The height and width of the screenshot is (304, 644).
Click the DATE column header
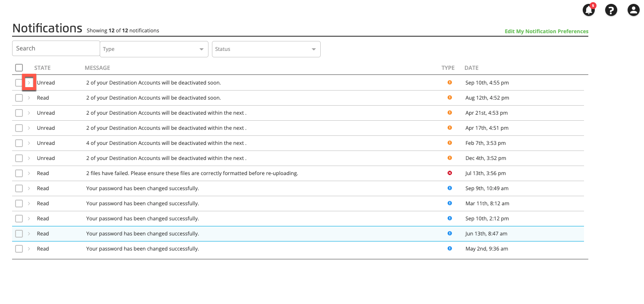click(471, 68)
